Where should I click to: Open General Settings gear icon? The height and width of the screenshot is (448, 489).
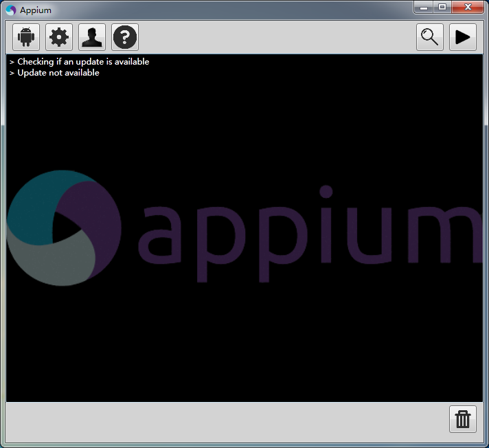click(59, 37)
